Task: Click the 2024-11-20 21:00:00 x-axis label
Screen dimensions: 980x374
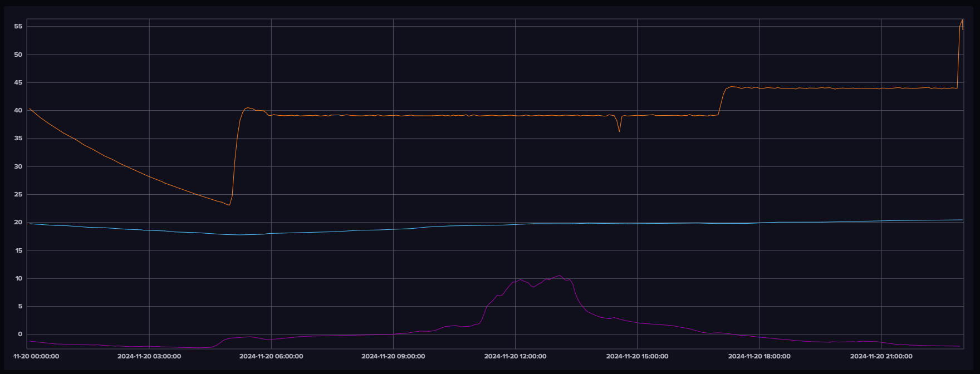Action: 881,356
